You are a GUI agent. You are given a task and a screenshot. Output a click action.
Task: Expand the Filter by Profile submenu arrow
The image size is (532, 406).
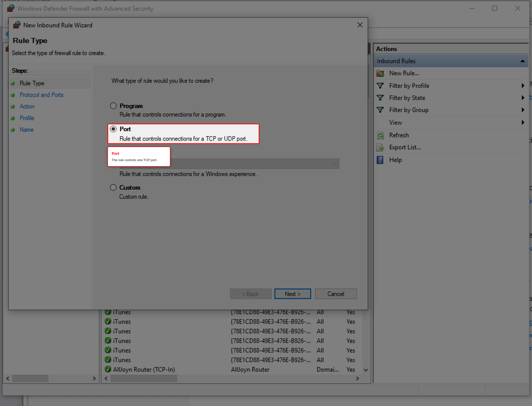click(523, 86)
